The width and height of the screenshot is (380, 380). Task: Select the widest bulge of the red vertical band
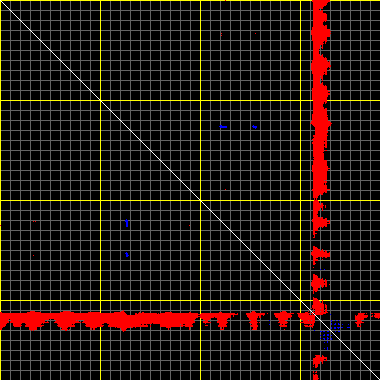(x=321, y=123)
